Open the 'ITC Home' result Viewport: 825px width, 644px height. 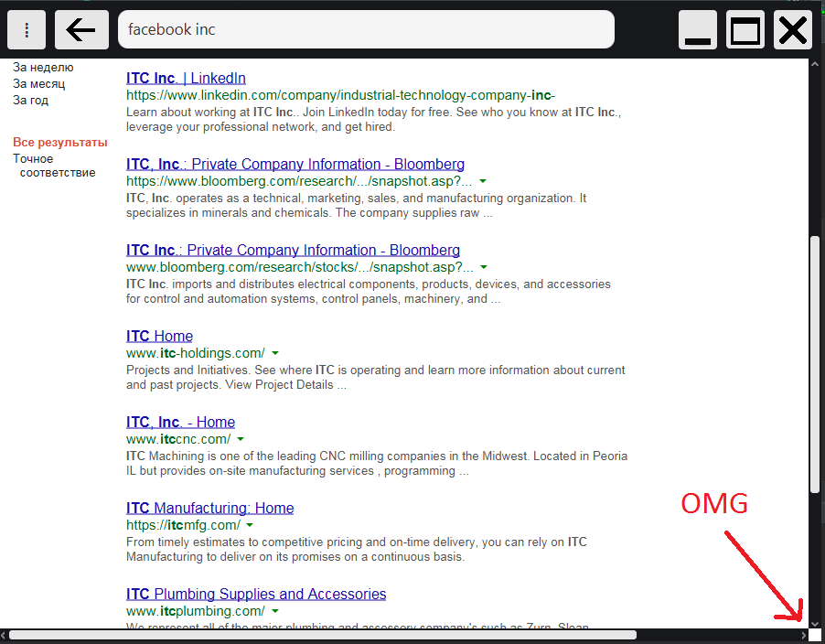[159, 337]
